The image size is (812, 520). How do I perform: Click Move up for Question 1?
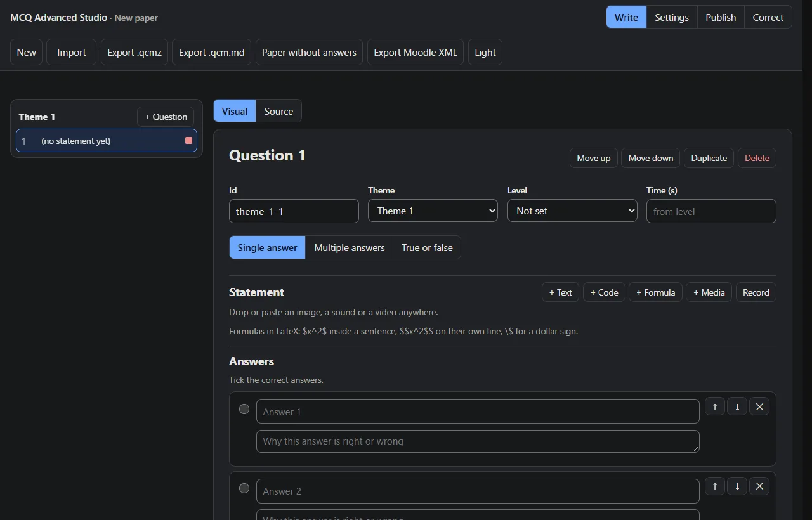(x=594, y=158)
